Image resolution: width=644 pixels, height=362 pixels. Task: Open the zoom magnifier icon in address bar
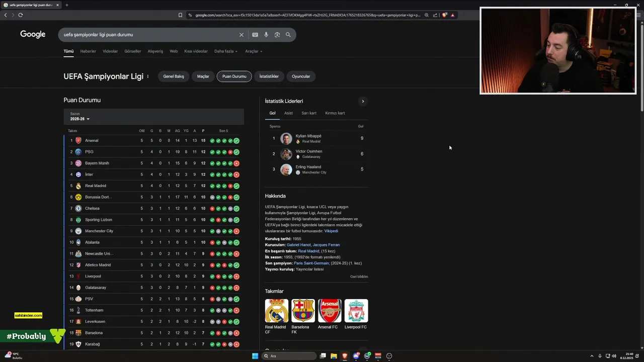click(x=427, y=15)
